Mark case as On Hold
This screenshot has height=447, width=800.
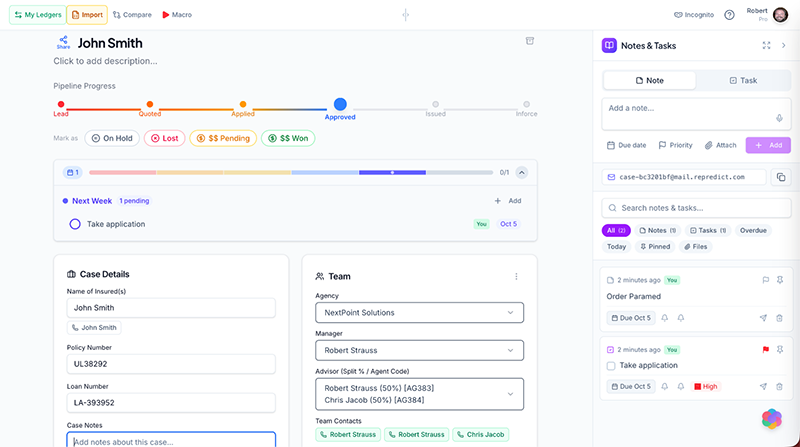[112, 138]
